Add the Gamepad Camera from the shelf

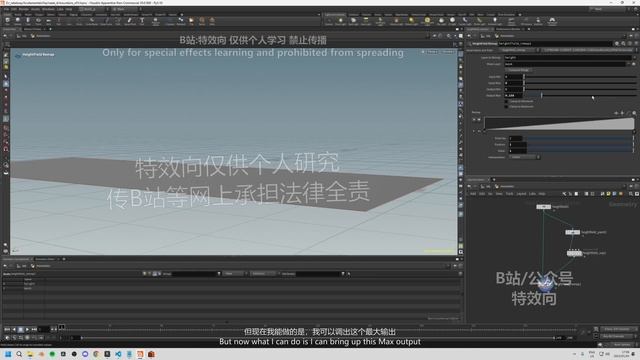pos(552,21)
